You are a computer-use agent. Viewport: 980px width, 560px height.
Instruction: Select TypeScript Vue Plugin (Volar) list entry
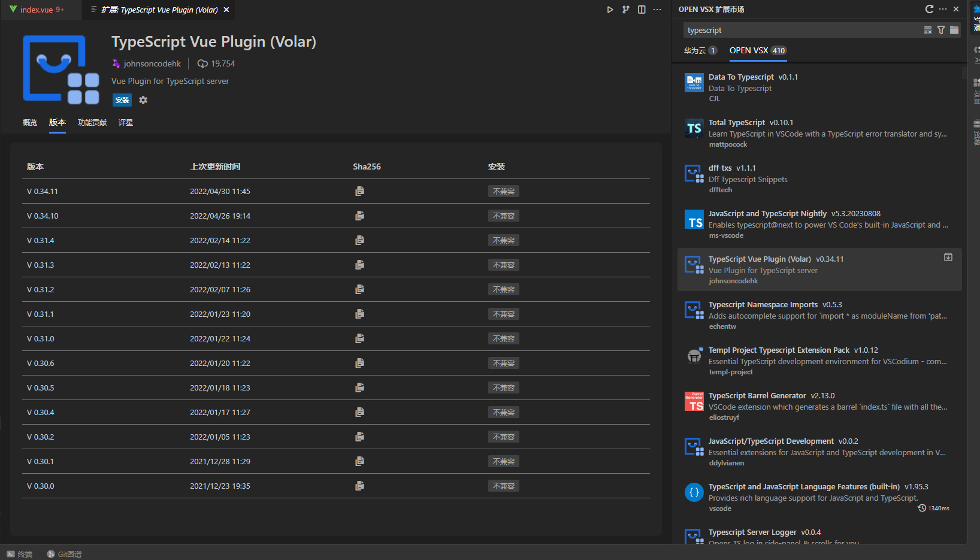pyautogui.click(x=819, y=270)
